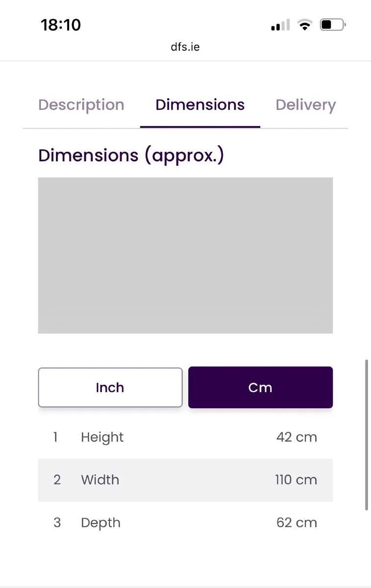Screen dimensions: 371x588
Task: Switch to the Description tab
Action: click(81, 105)
